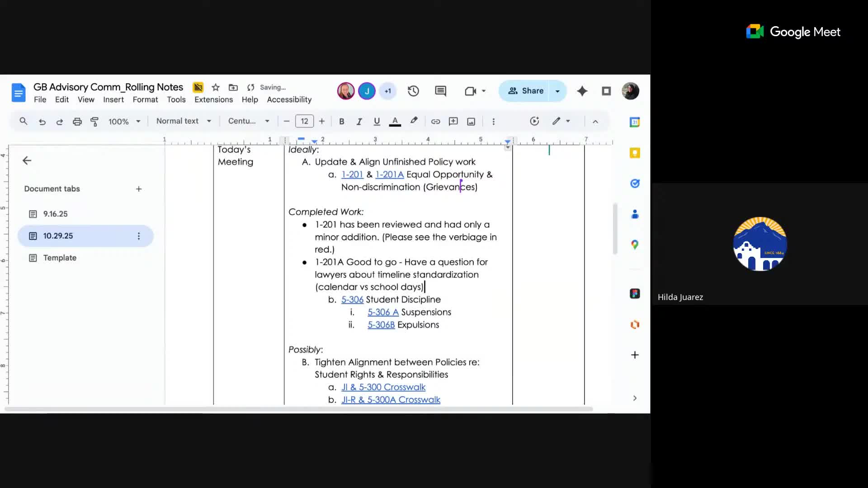This screenshot has width=868, height=488.
Task: Open version history clock icon
Action: coord(413,91)
